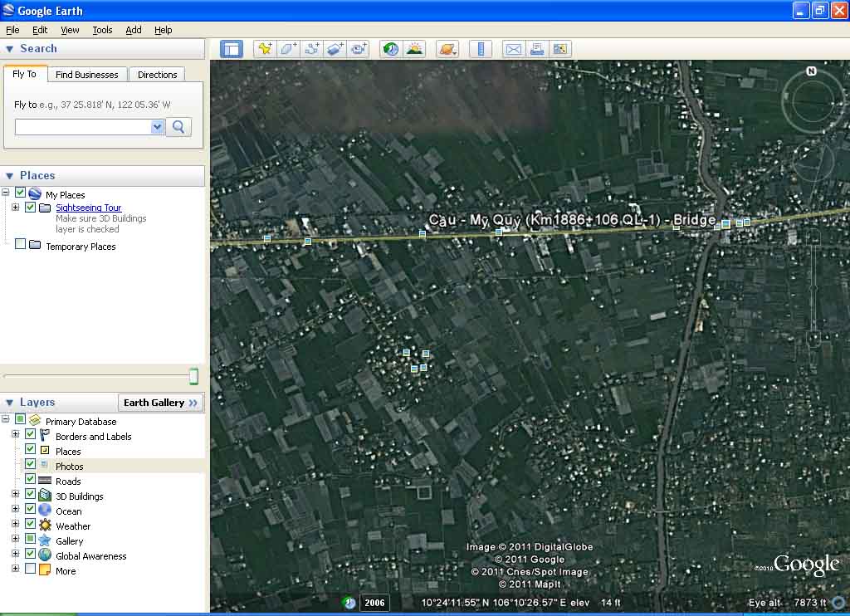Select the Fly To tab
The height and width of the screenshot is (616, 850).
[x=24, y=74]
